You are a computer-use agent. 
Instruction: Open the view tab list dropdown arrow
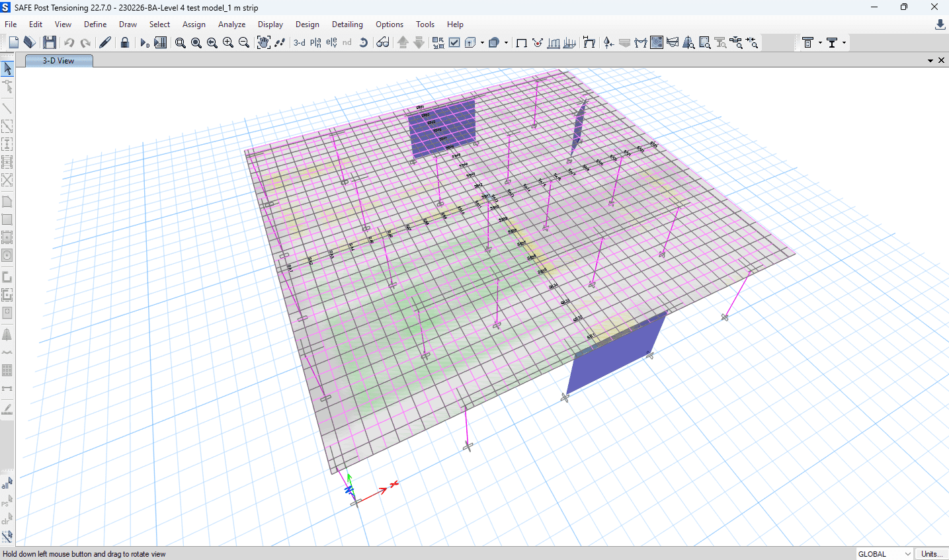(x=930, y=61)
